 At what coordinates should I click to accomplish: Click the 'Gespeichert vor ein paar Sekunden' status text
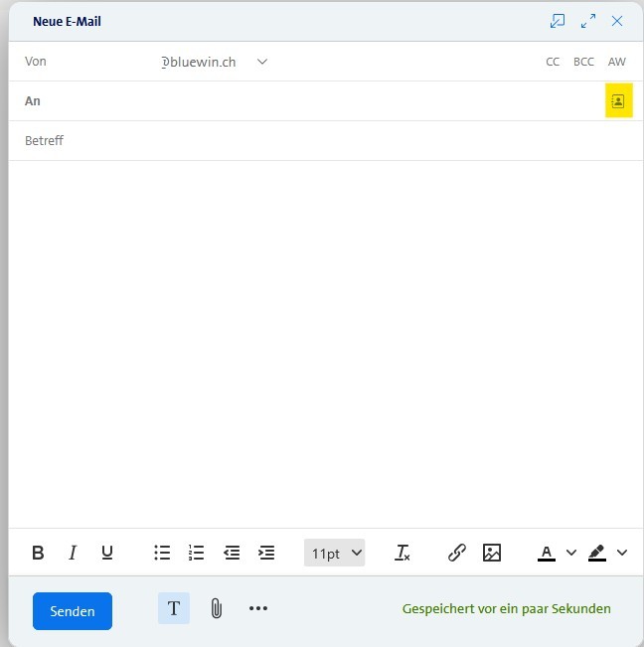(x=507, y=608)
